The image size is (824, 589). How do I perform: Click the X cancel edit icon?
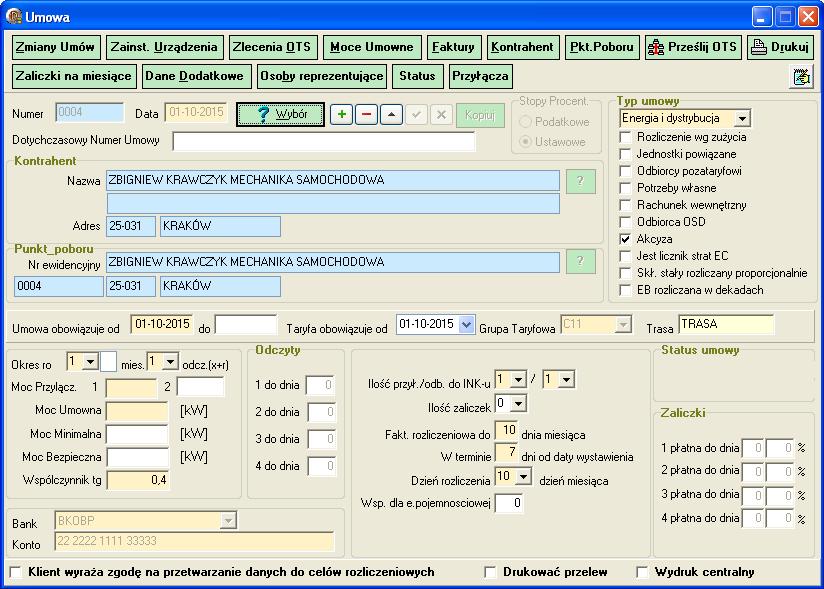click(x=441, y=115)
